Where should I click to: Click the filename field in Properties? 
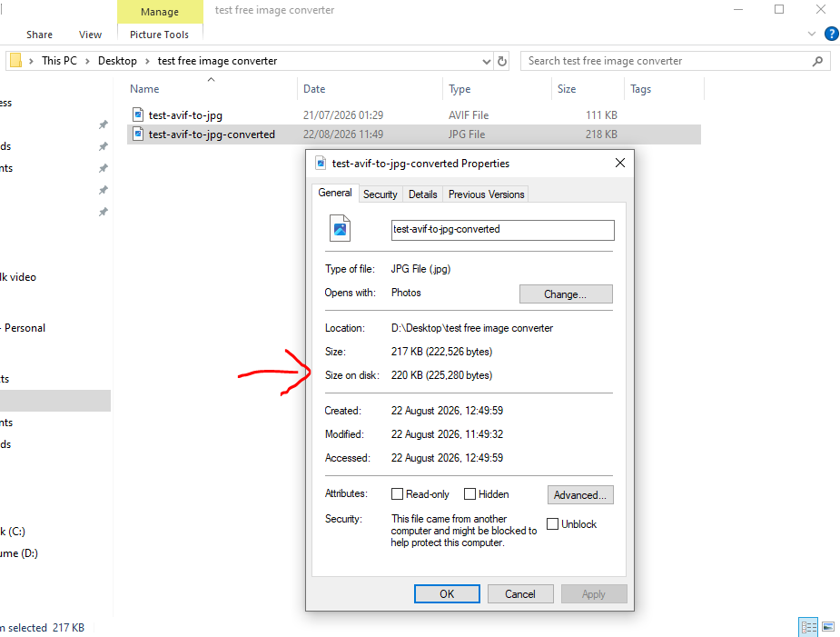coord(502,230)
